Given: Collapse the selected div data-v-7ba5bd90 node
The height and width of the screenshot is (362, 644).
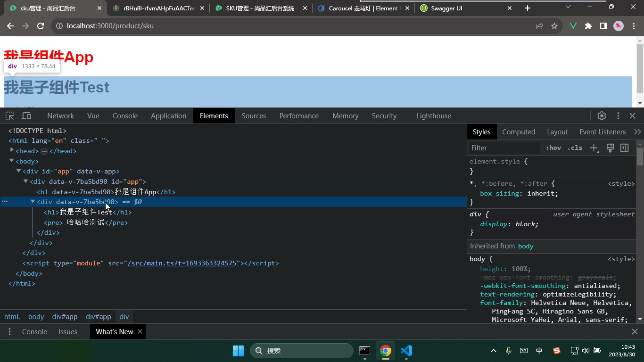Looking at the screenshot, I should 33,201.
